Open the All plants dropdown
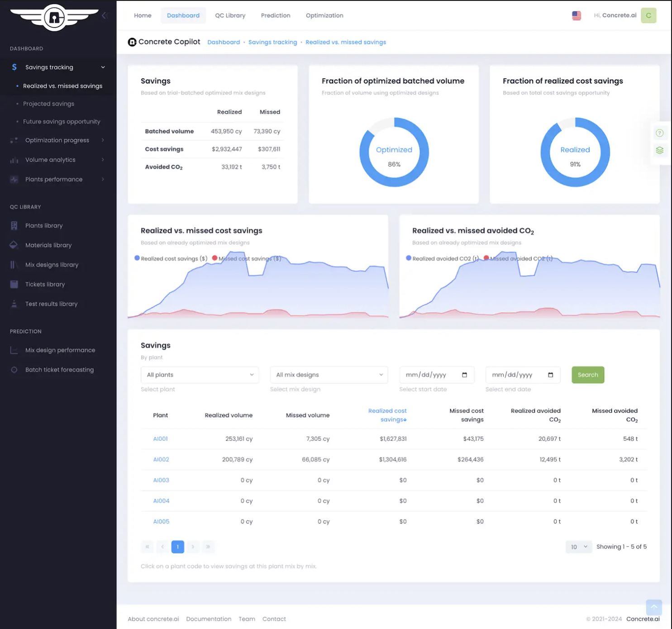This screenshot has height=629, width=672. pos(200,375)
